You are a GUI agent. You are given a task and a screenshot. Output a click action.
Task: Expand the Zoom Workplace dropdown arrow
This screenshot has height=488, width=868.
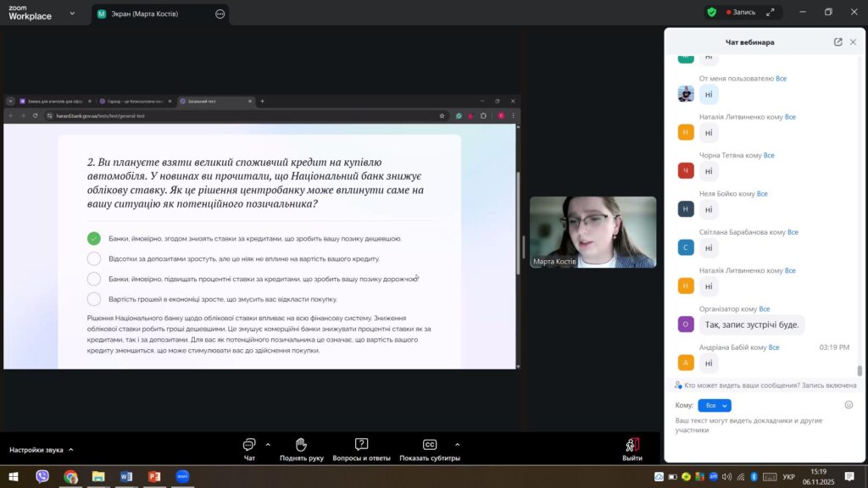point(72,14)
